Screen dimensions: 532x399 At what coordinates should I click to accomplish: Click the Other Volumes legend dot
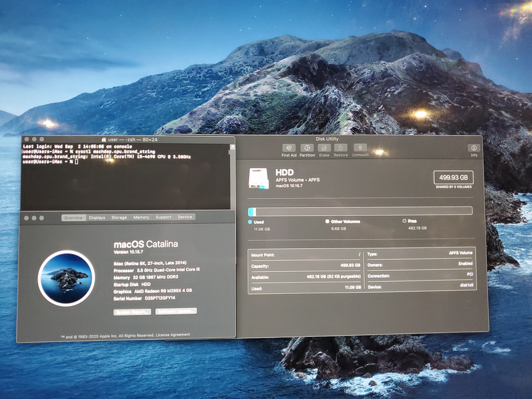(327, 221)
